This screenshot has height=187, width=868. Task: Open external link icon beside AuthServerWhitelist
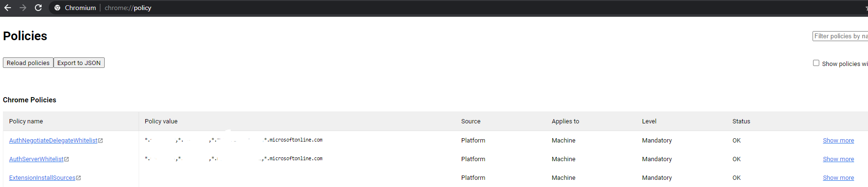[x=66, y=159]
